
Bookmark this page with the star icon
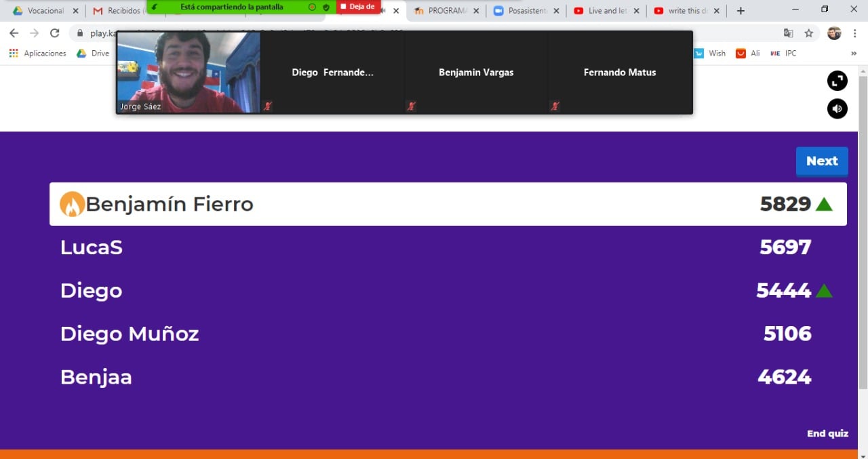(x=808, y=33)
